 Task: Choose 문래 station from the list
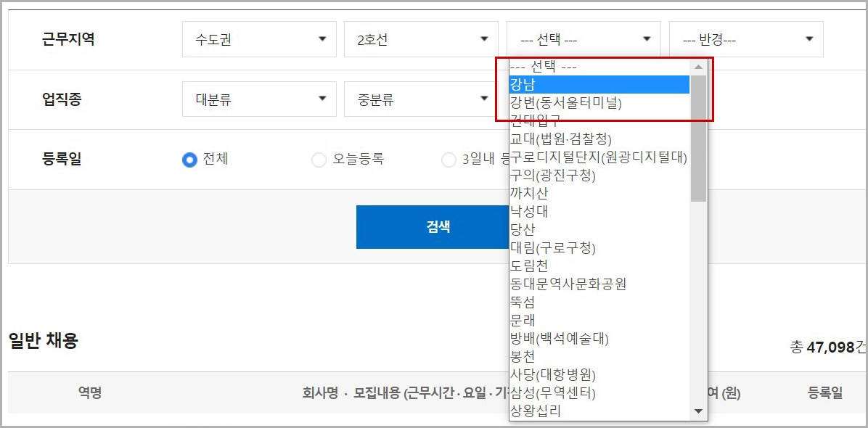tap(599, 320)
